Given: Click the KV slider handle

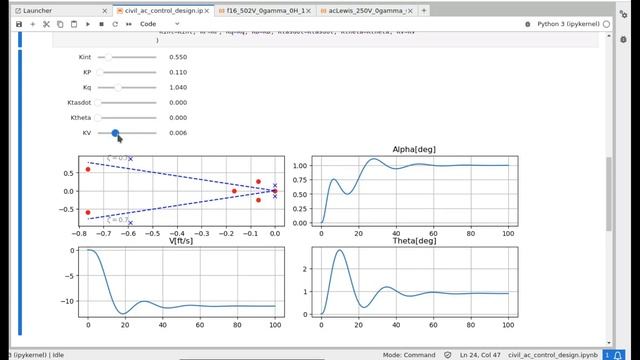Looking at the screenshot, I should (115, 133).
